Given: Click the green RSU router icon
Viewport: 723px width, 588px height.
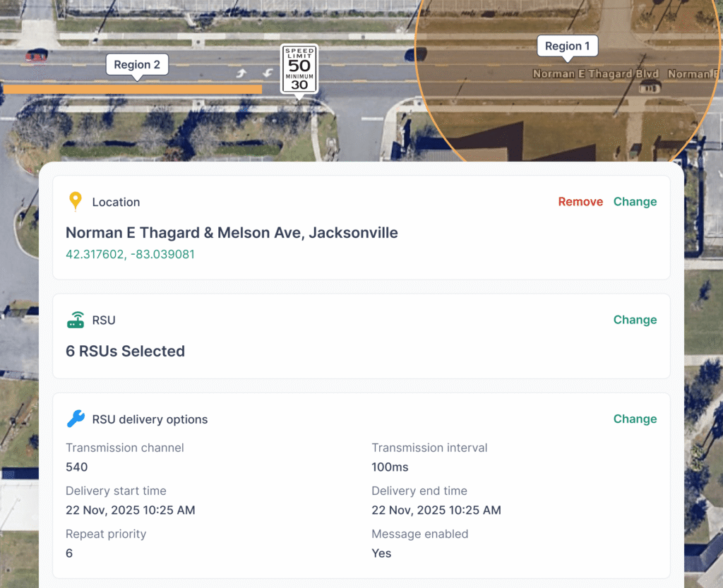Looking at the screenshot, I should click(76, 320).
